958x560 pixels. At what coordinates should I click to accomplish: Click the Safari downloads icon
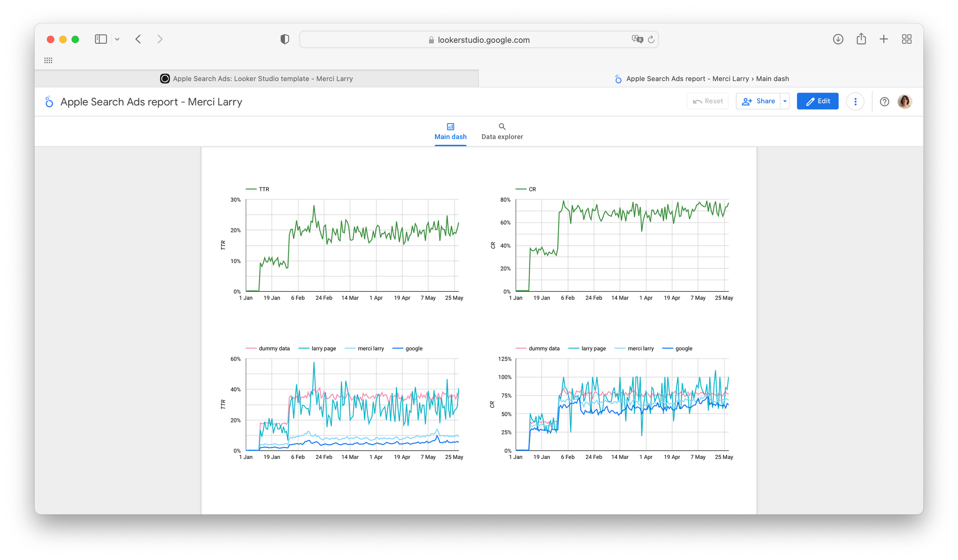(838, 39)
